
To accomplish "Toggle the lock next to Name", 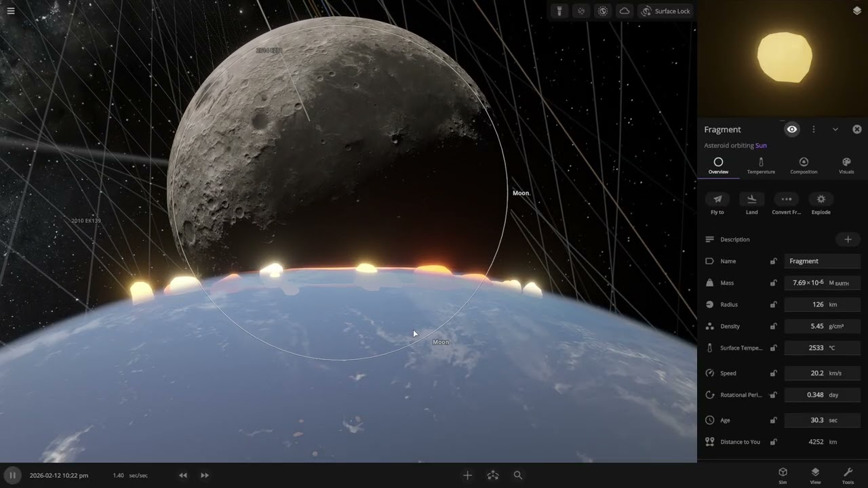I will (x=773, y=261).
